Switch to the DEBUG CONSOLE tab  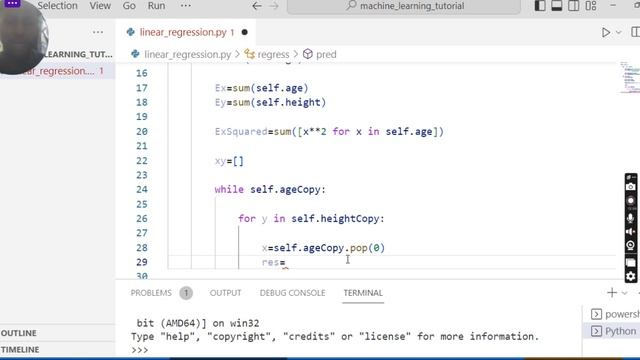click(x=292, y=293)
